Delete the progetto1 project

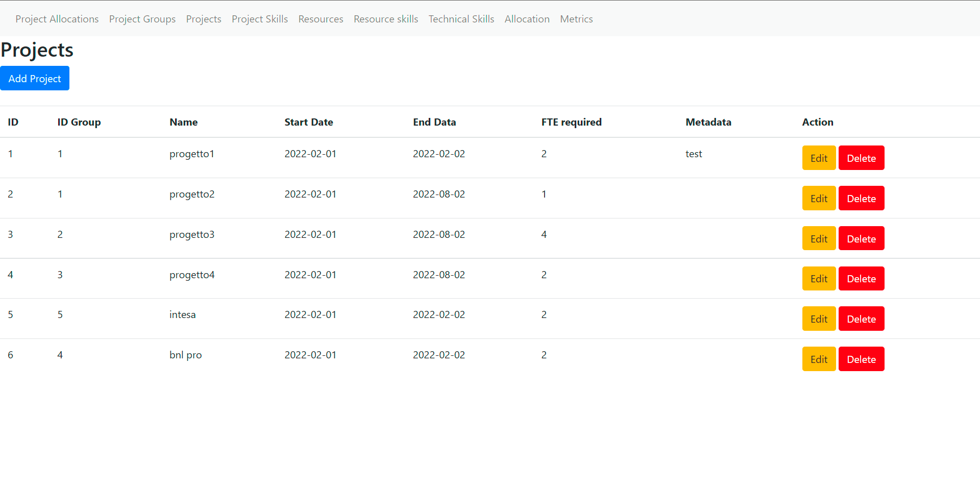(x=861, y=158)
